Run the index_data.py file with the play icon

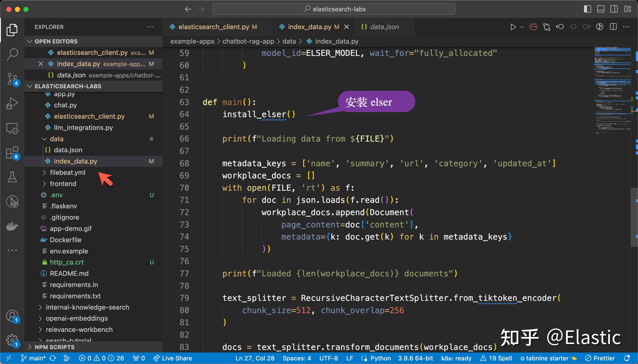point(513,27)
